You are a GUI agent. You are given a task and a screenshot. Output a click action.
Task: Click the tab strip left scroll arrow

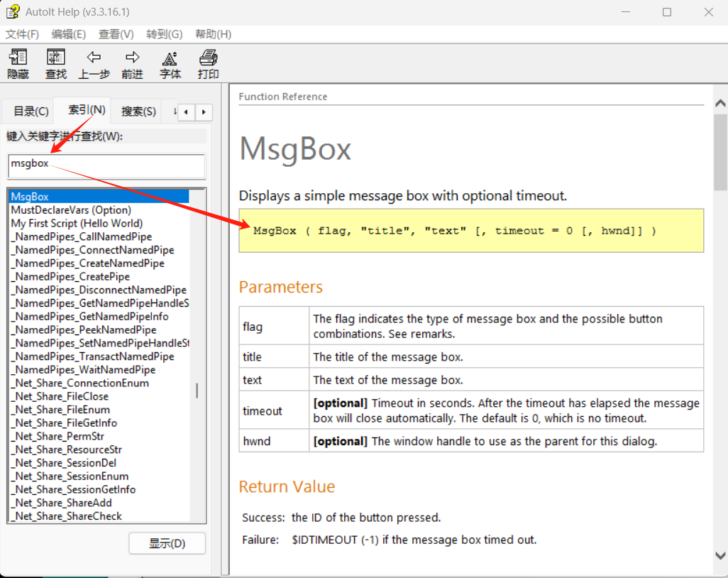[186, 112]
